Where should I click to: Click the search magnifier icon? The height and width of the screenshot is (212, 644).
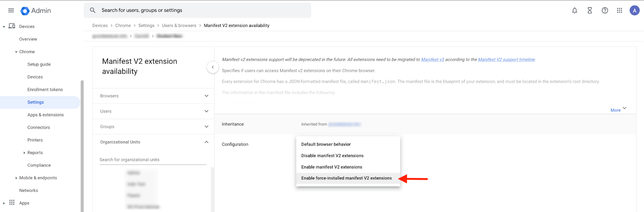93,10
